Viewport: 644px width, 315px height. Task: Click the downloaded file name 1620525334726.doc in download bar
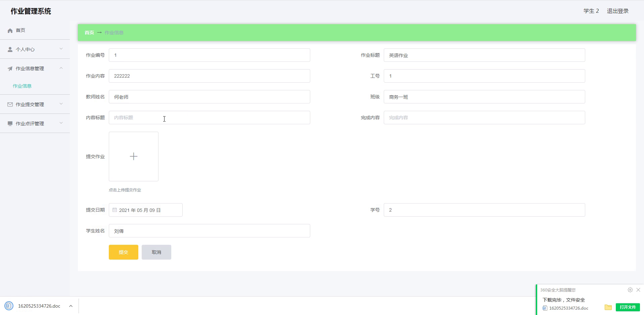pyautogui.click(x=39, y=306)
